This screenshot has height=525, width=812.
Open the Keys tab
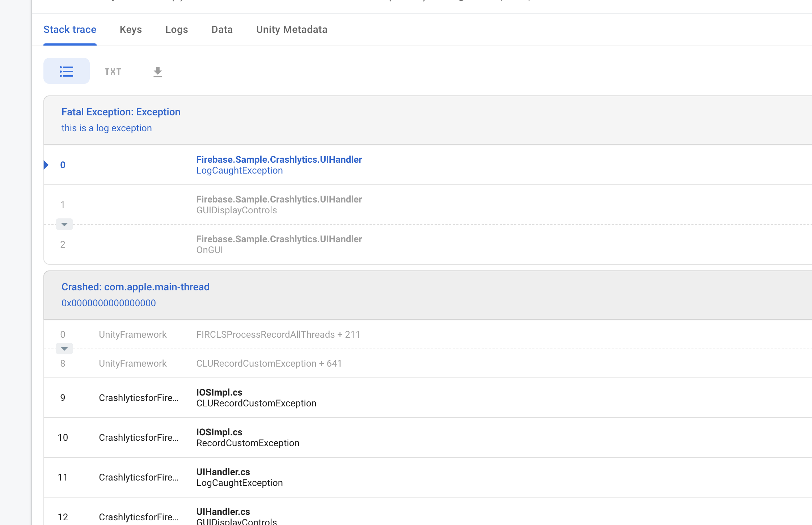131,30
